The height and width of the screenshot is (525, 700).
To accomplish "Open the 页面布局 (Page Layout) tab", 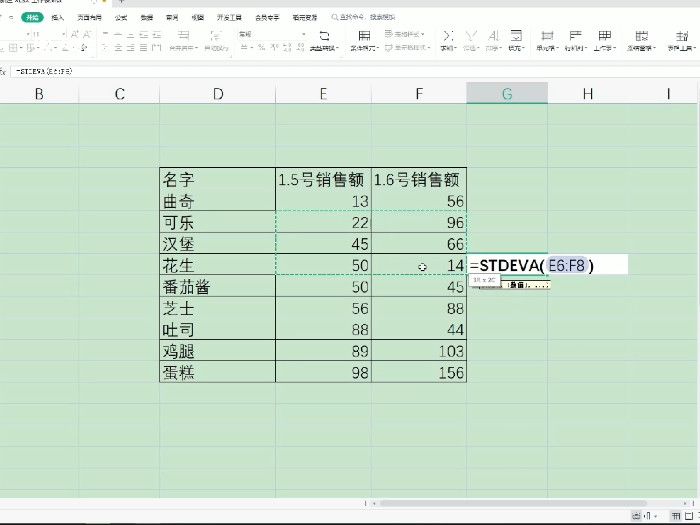I will point(89,17).
